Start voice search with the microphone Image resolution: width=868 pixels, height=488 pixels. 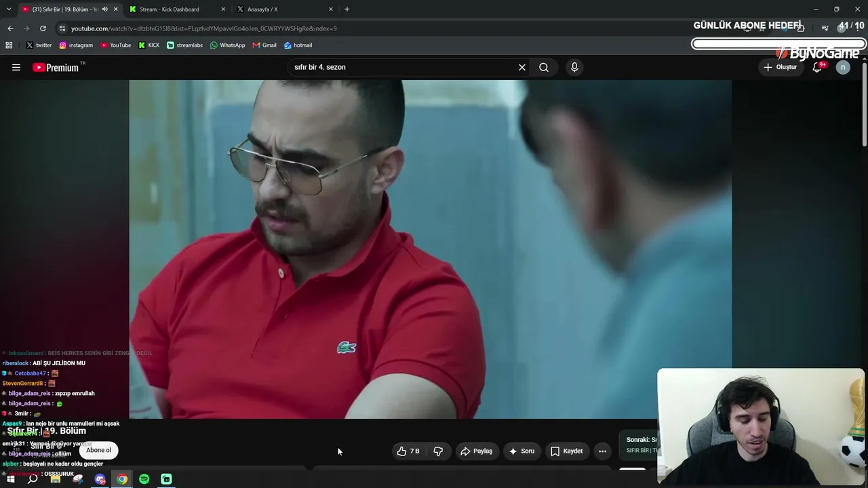(x=574, y=67)
